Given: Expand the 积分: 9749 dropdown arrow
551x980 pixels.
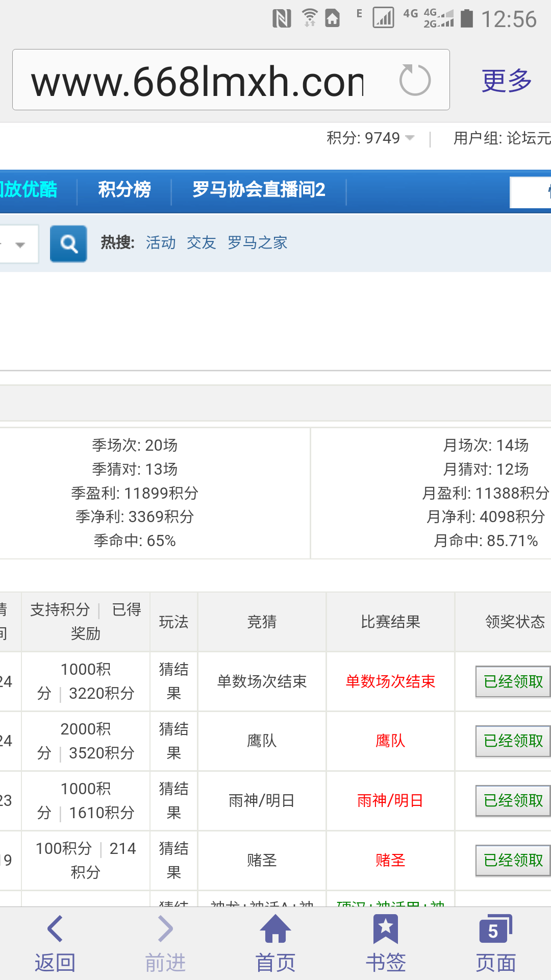Looking at the screenshot, I should pyautogui.click(x=410, y=138).
